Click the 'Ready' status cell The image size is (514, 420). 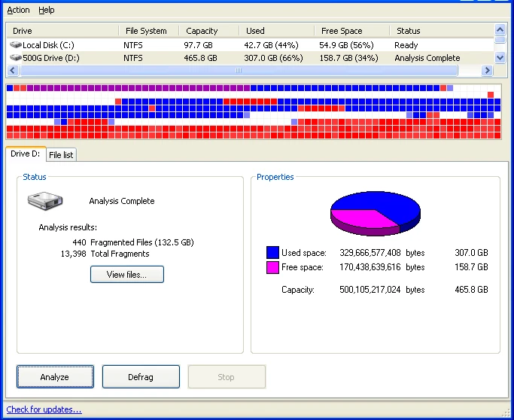pyautogui.click(x=406, y=45)
